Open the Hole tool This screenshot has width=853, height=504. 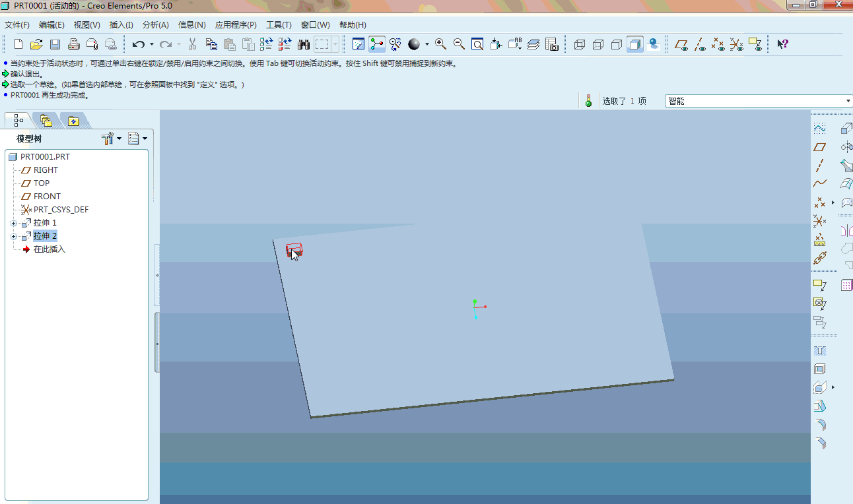[819, 350]
